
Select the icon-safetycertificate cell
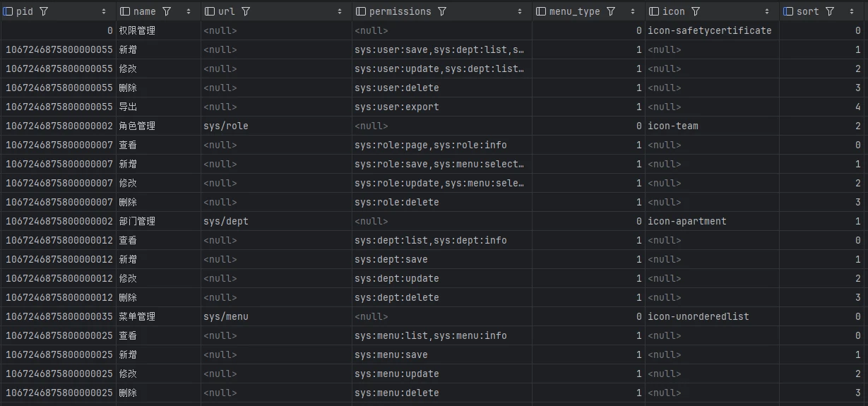(x=709, y=30)
